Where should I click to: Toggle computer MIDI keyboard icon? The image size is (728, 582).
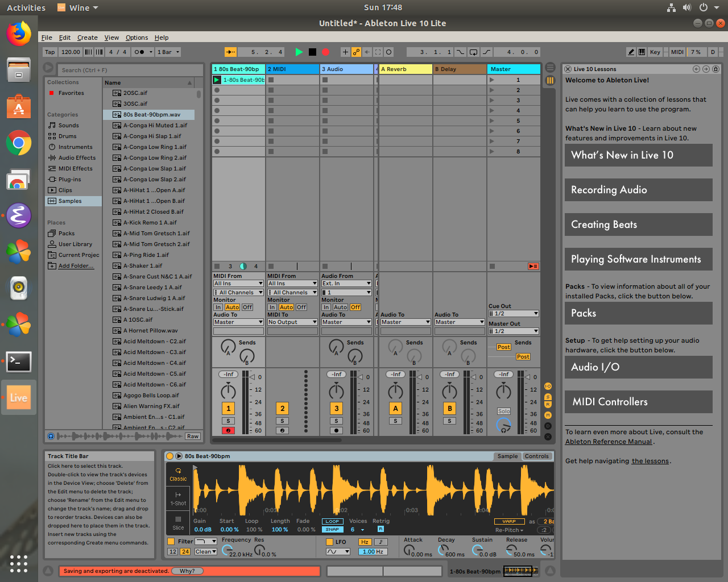tap(642, 52)
